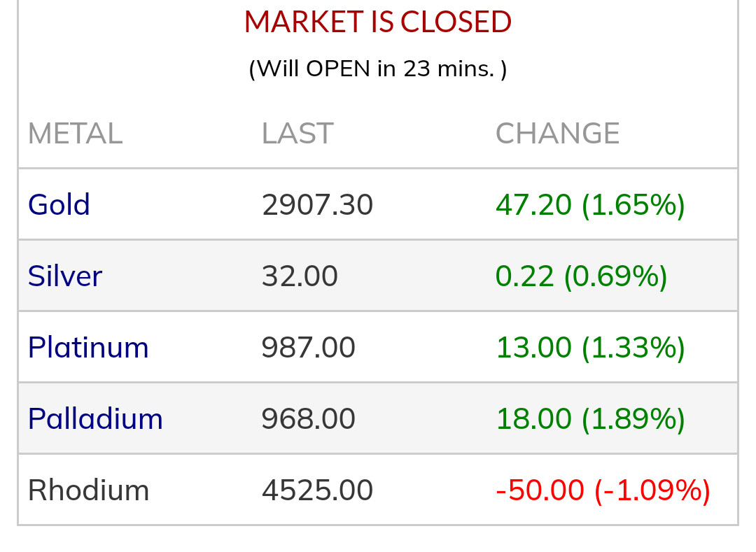This screenshot has width=756, height=552.
Task: Click the METAL column header
Action: click(x=75, y=134)
